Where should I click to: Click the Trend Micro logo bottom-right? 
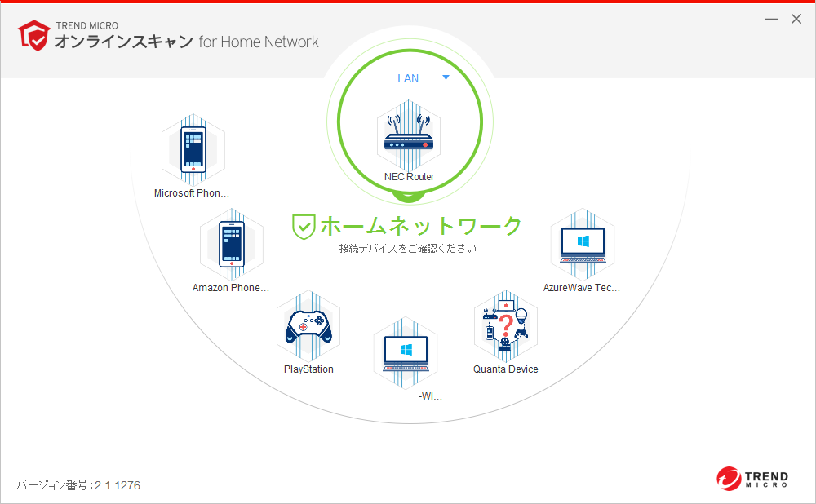(752, 478)
